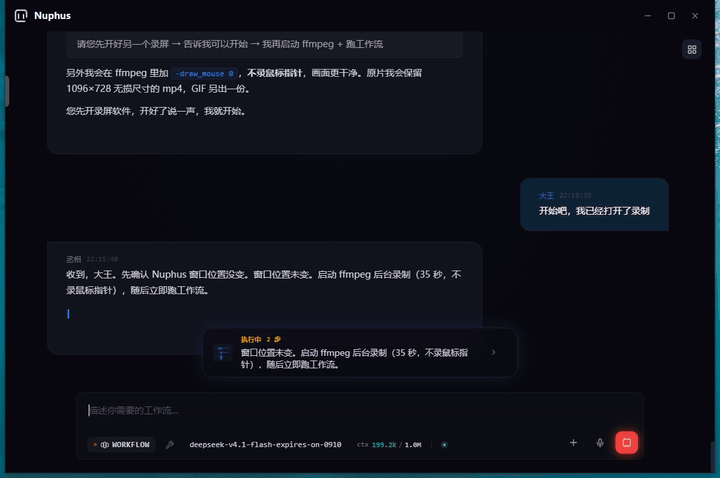This screenshot has height=478, width=720.
Task: Click the 22:15:40 timestamp on assistant reply
Action: point(102,259)
